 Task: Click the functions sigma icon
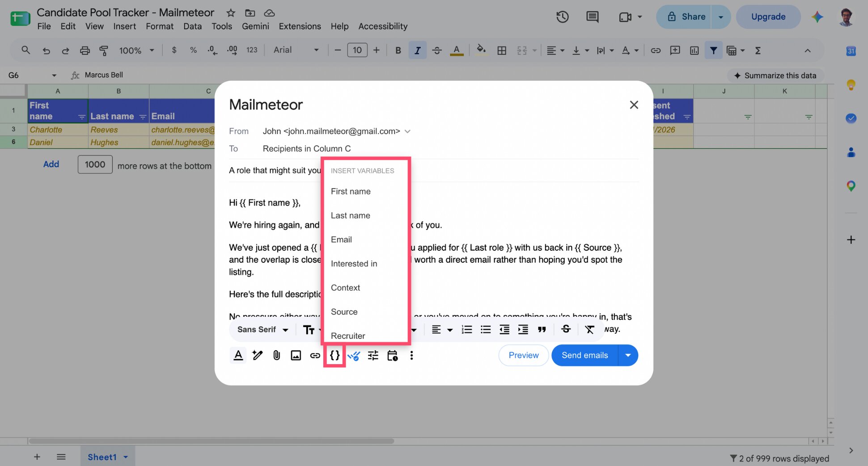[758, 50]
